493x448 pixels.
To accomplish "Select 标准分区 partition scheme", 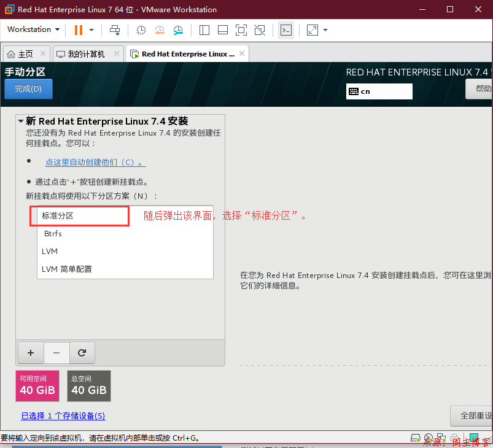I will point(125,215).
